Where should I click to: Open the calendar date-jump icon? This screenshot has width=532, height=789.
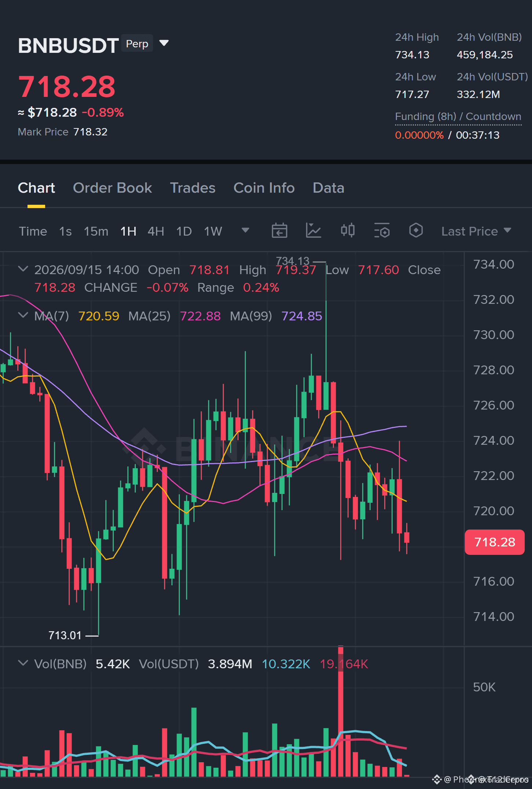pyautogui.click(x=279, y=231)
